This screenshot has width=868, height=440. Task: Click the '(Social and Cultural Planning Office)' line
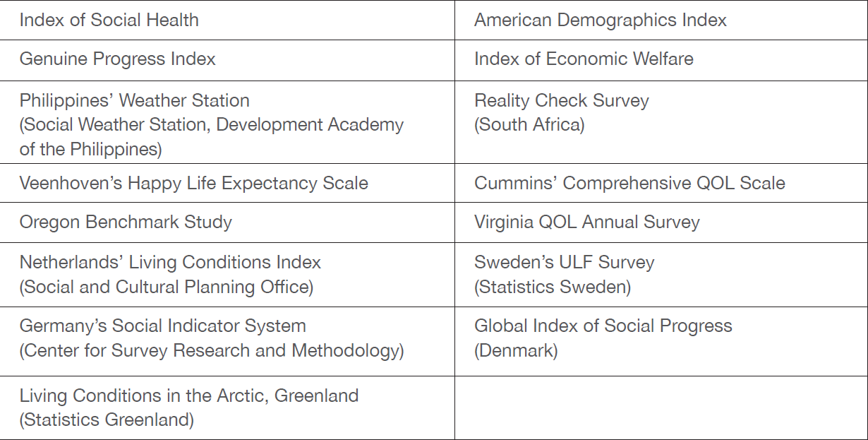click(167, 287)
